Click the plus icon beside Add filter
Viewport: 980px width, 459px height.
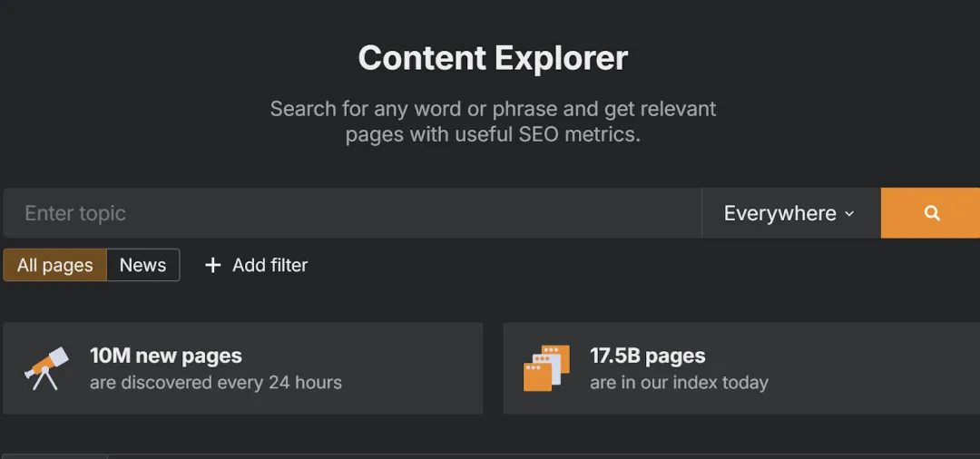click(213, 265)
